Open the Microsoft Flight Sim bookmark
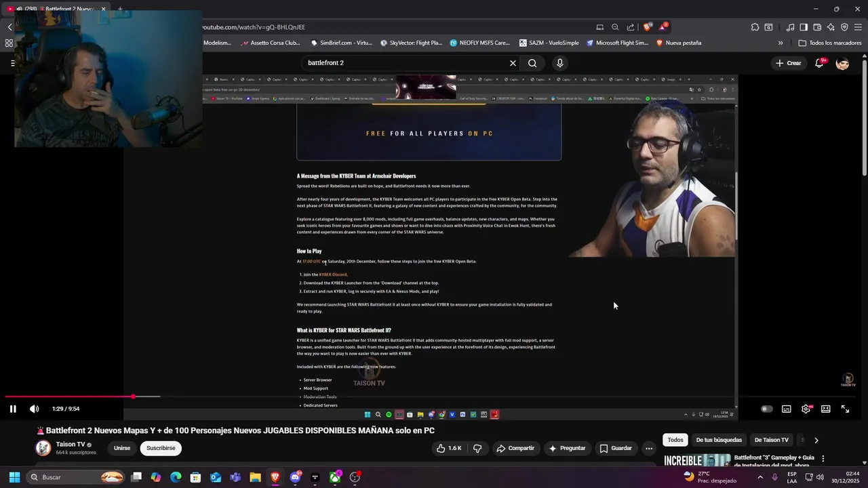This screenshot has width=868, height=488. 617,43
